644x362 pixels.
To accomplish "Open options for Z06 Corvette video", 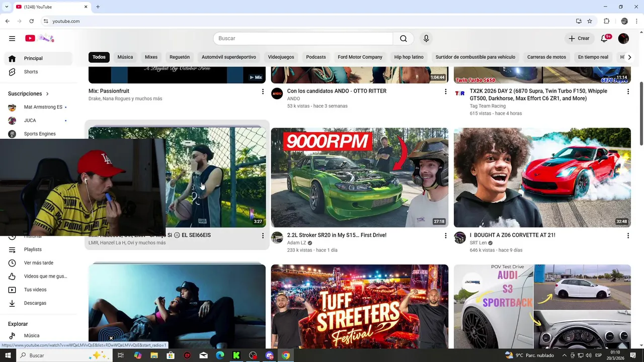I will (x=627, y=235).
